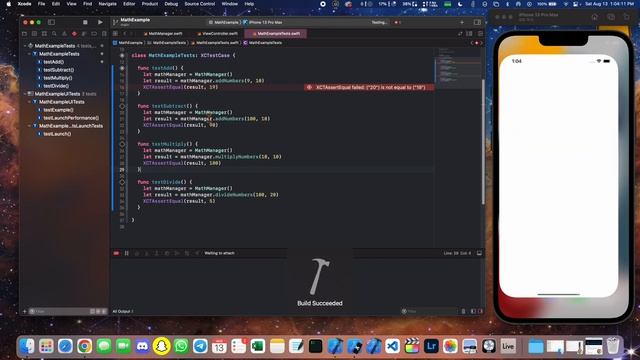Open the All Output selector in console
The height and width of the screenshot is (360, 640).
(123, 311)
